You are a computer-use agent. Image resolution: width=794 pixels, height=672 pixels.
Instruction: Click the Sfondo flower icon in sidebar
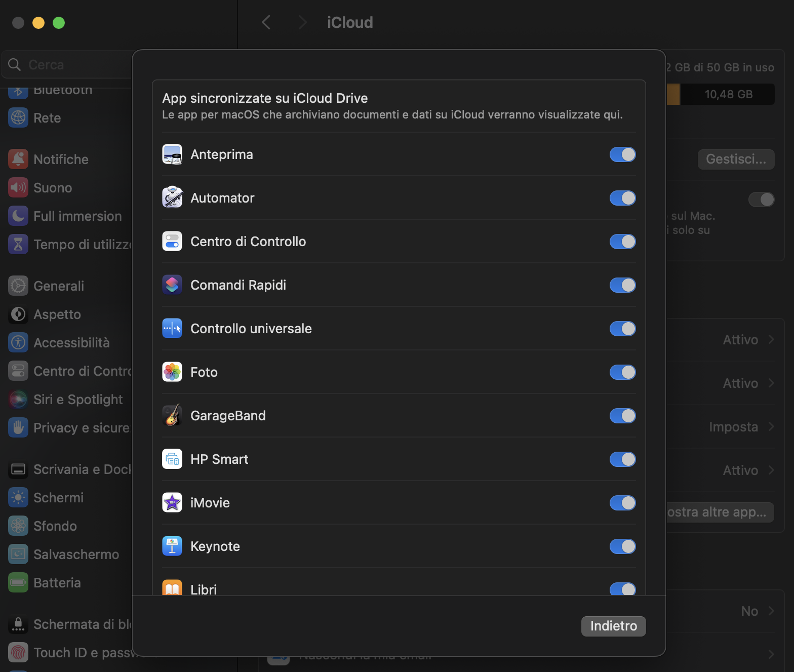(18, 526)
